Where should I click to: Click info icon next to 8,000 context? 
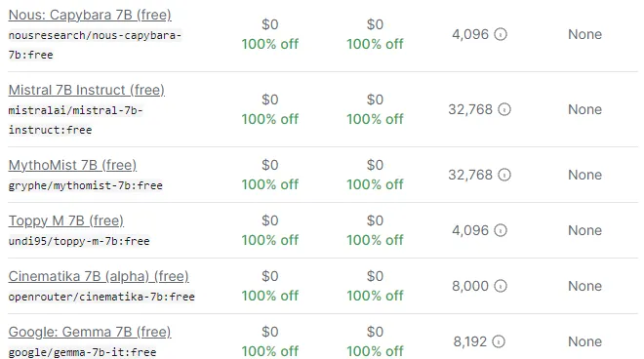500,286
